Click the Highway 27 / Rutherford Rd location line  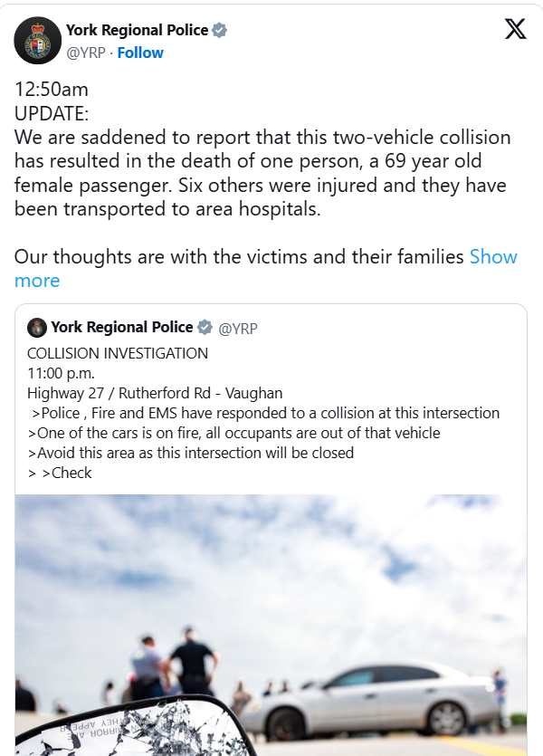point(155,393)
